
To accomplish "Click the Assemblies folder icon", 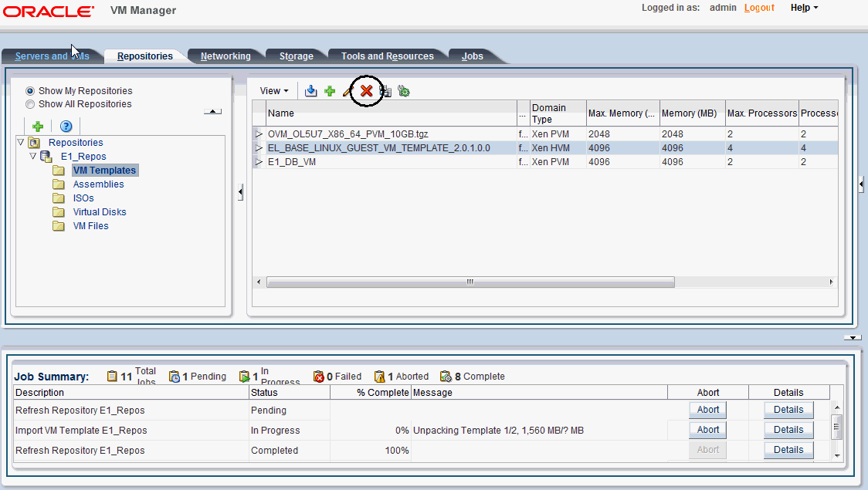I will (59, 184).
